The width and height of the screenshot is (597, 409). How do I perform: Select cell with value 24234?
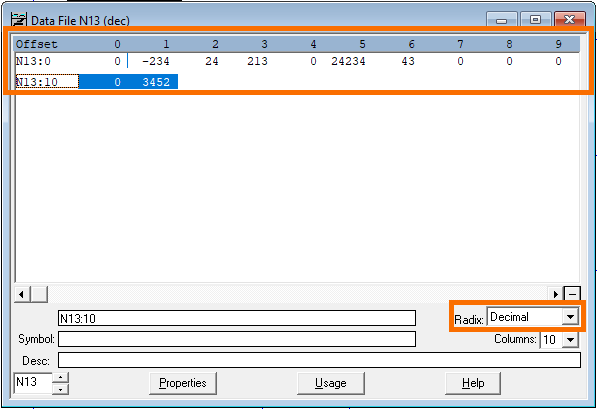[348, 61]
